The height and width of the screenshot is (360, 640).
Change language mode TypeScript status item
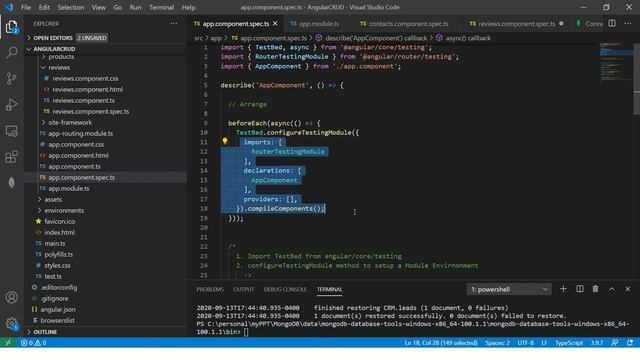(x=569, y=343)
